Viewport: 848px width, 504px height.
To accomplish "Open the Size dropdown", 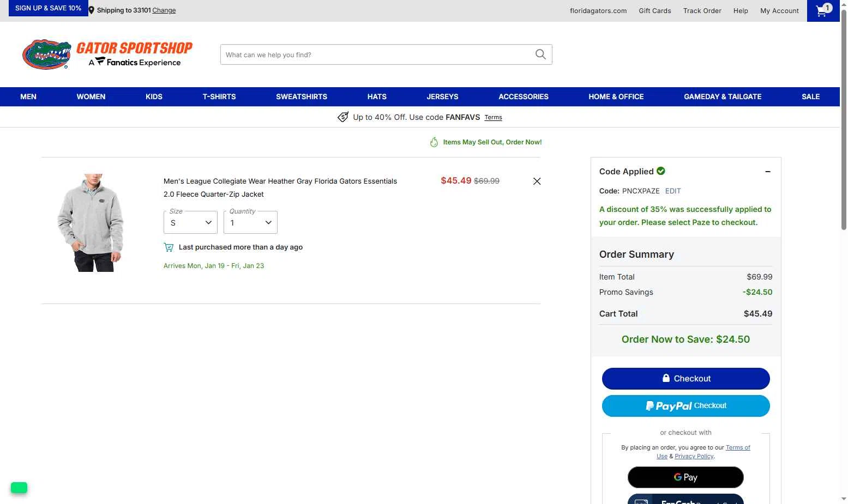I will [190, 222].
